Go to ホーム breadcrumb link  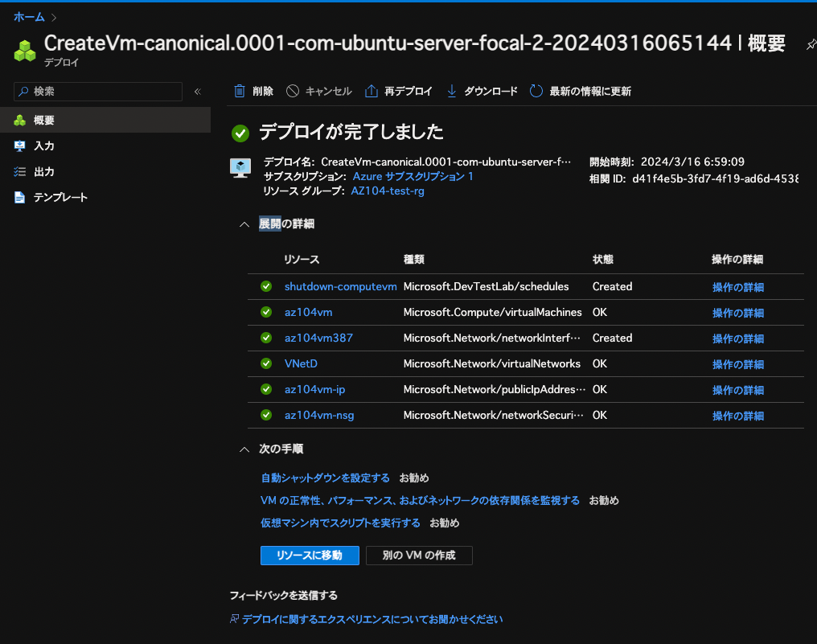29,17
